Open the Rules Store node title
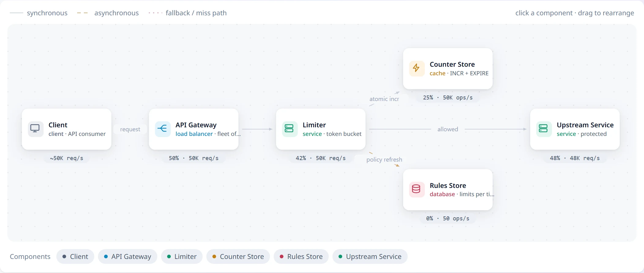The width and height of the screenshot is (644, 273). point(448,185)
